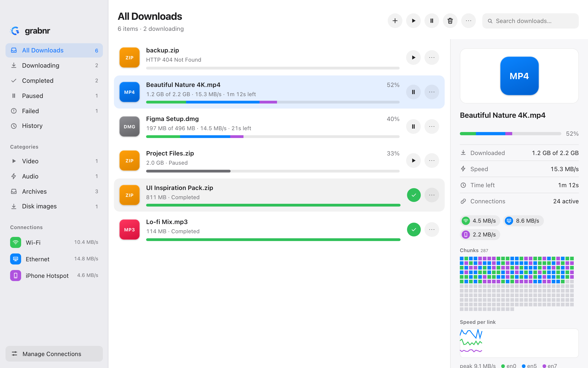588x368 pixels.
Task: Click the Lo-fi Mix.mp3 red MP3 icon
Action: point(130,230)
